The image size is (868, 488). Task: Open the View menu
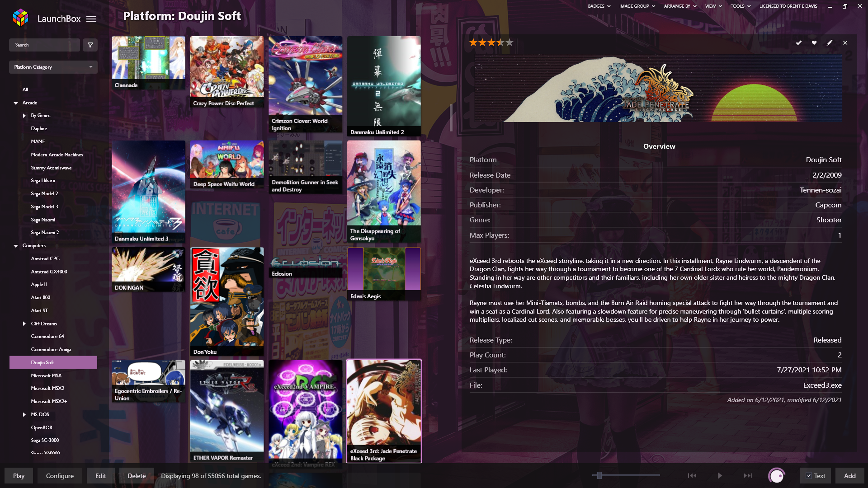point(713,6)
